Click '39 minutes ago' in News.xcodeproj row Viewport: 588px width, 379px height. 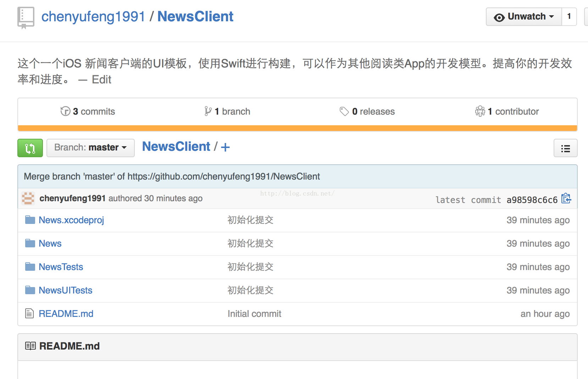tap(538, 220)
